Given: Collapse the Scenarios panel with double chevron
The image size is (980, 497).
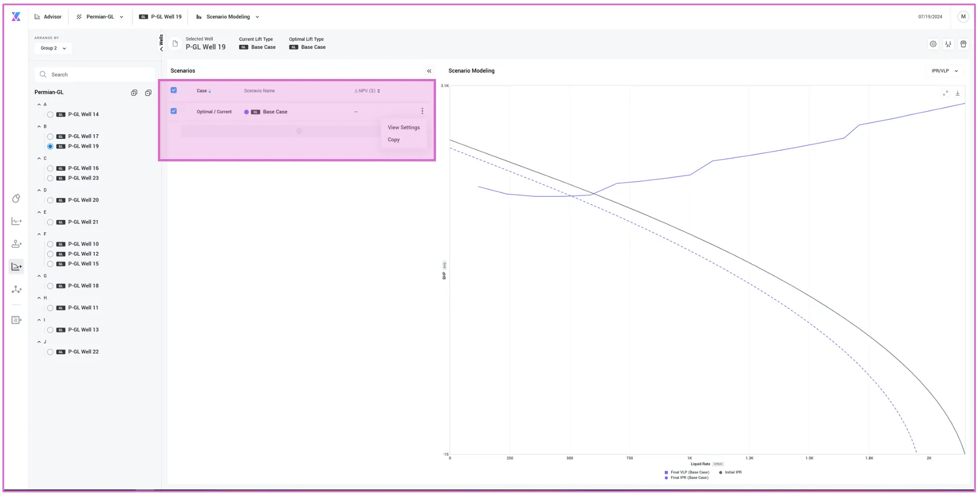Looking at the screenshot, I should [430, 71].
